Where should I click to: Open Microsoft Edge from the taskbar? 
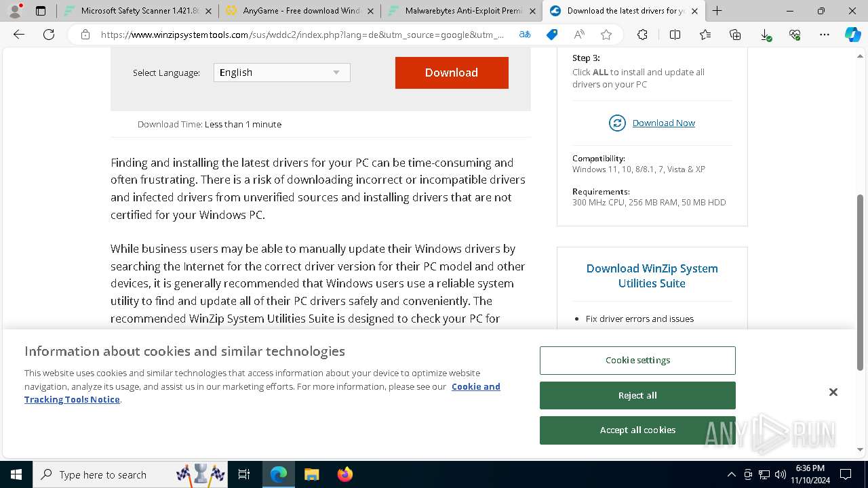(x=279, y=474)
